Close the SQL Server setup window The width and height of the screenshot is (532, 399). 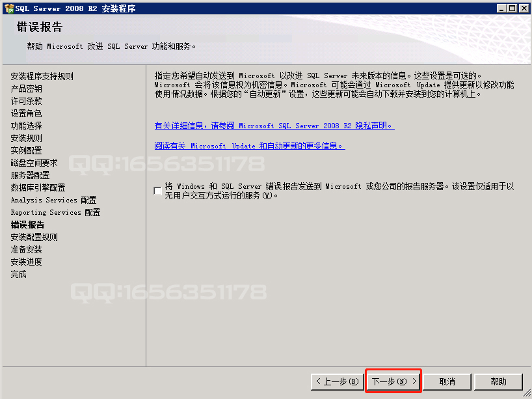(x=524, y=8)
